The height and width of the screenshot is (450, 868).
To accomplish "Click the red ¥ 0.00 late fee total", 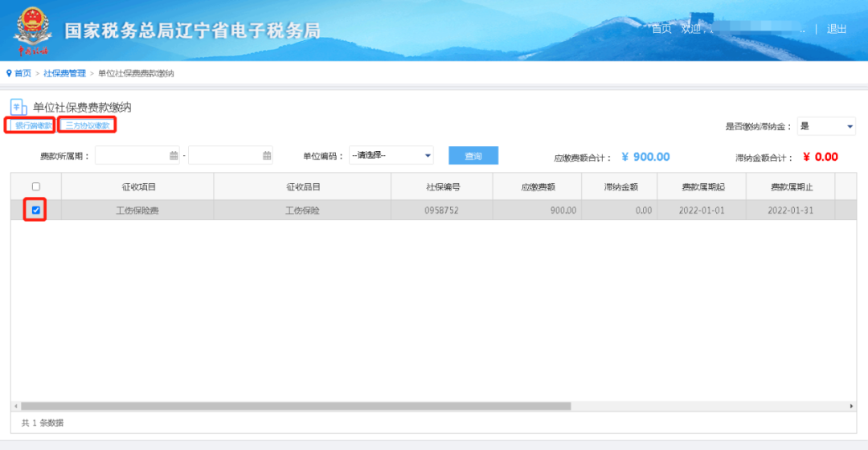I will click(x=821, y=157).
